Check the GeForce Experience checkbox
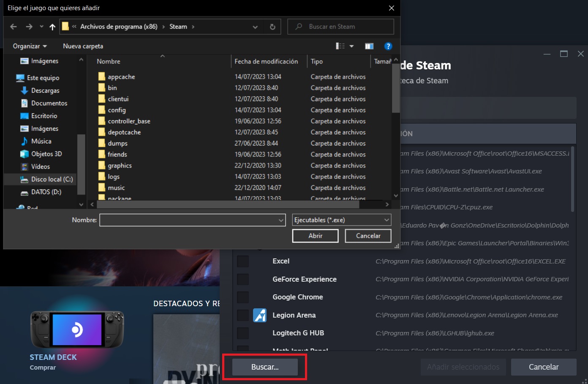The height and width of the screenshot is (384, 588). click(243, 279)
